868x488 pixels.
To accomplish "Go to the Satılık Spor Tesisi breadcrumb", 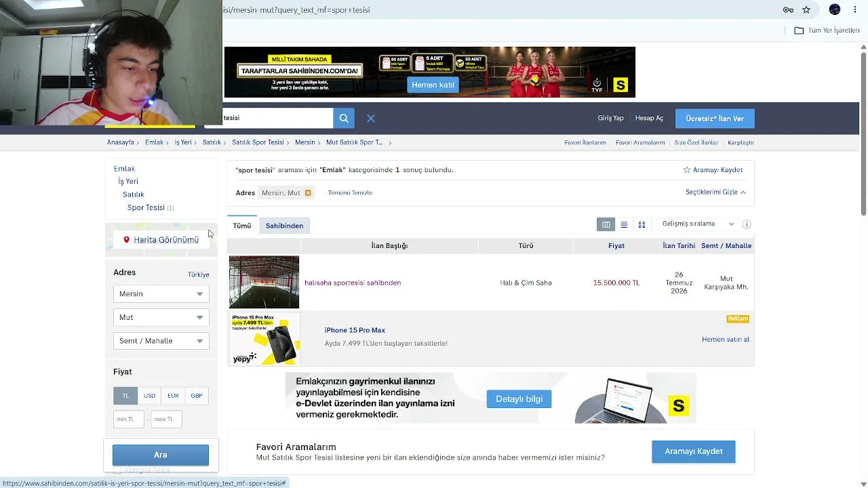I will click(x=258, y=142).
